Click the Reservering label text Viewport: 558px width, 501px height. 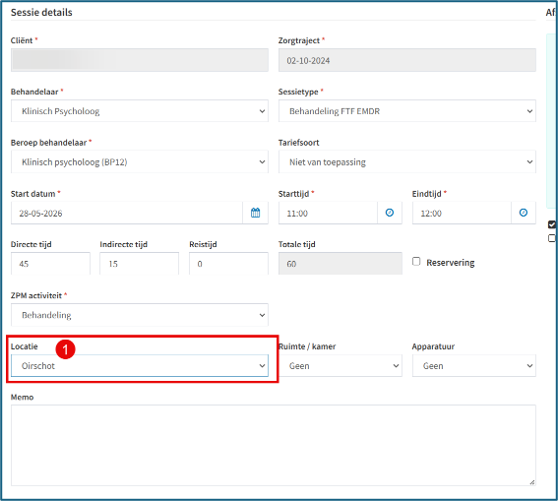click(x=450, y=263)
